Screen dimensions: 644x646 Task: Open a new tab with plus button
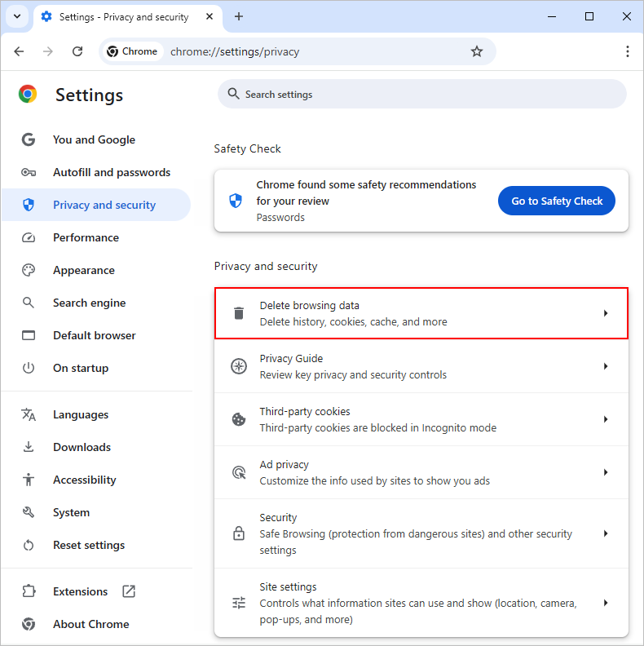pos(239,16)
